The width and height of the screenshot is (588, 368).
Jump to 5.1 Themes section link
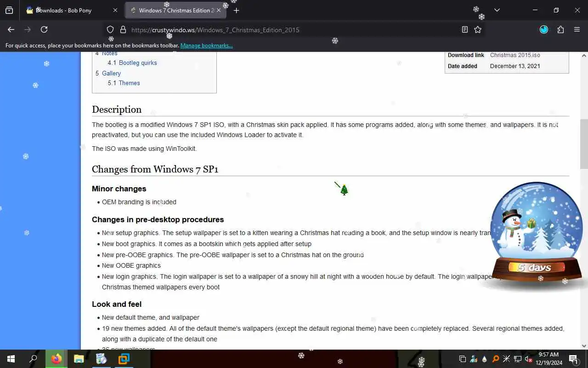coord(124,83)
